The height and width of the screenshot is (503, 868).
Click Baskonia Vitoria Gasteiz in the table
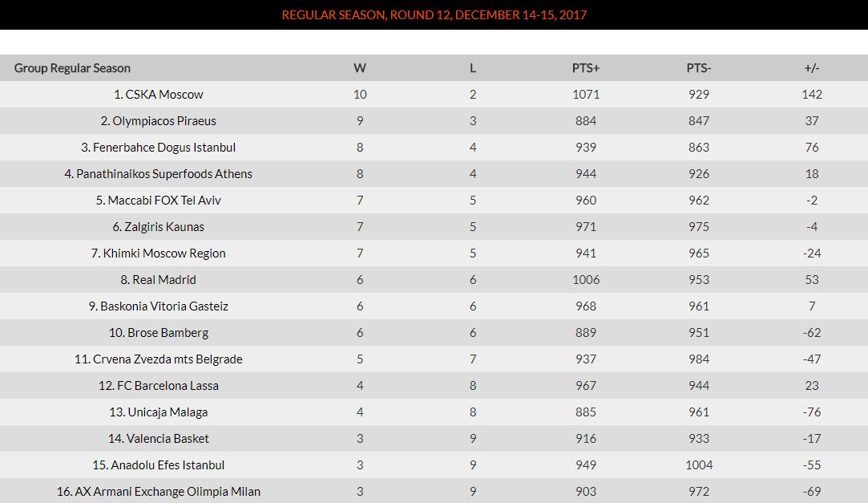159,306
